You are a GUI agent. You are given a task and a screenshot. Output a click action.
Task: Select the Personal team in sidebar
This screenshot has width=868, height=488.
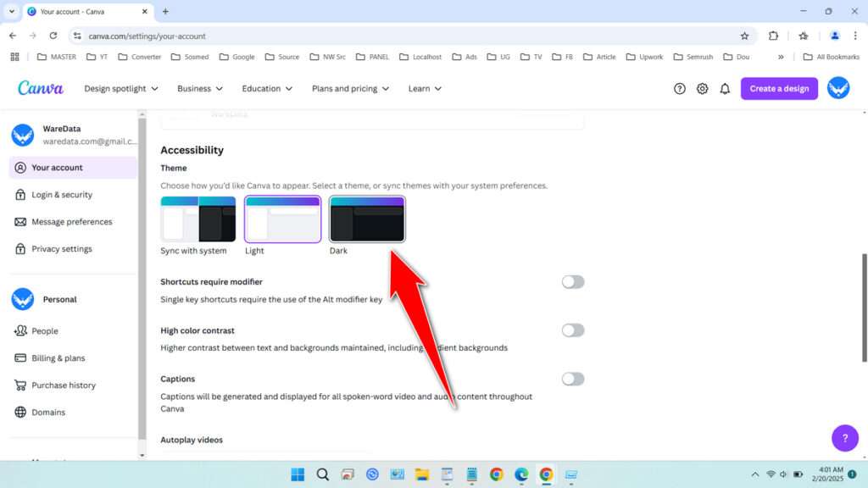point(73,299)
